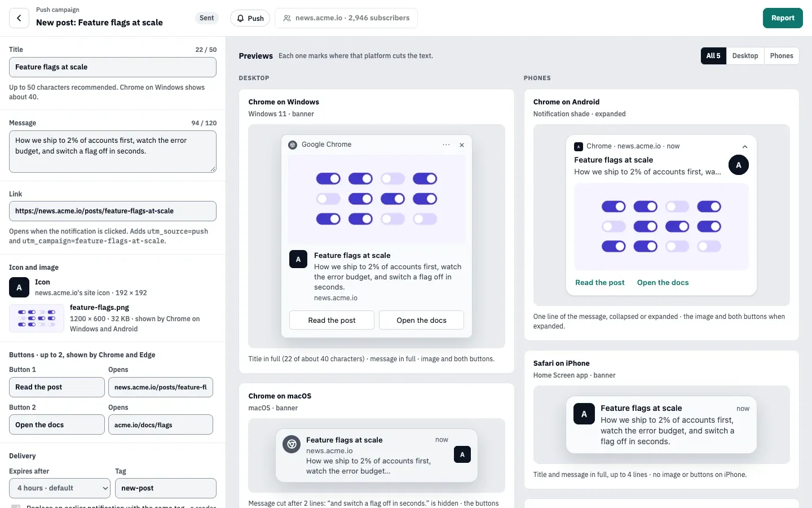Switch to the Phones previews tab
812x508 pixels.
[x=782, y=56]
